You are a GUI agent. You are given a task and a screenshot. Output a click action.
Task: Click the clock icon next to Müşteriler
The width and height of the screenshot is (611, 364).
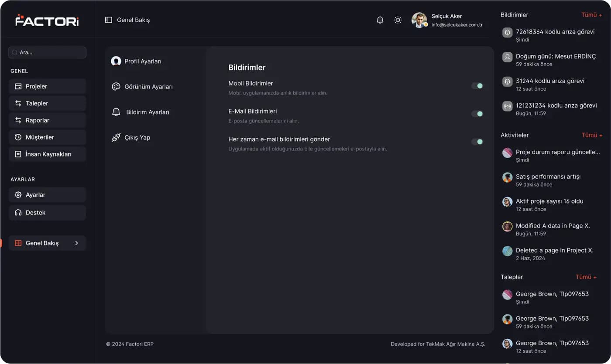18,137
